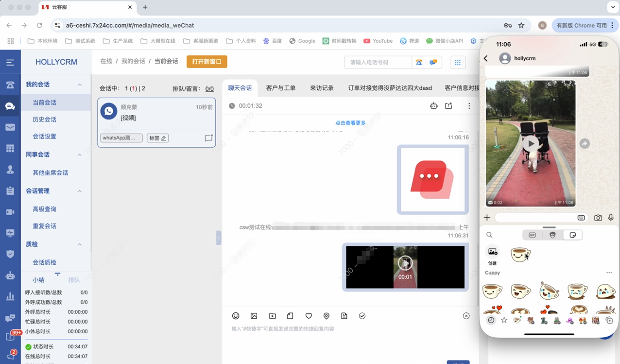
Task: Collapse the session list side panel handle
Action: 218,237
